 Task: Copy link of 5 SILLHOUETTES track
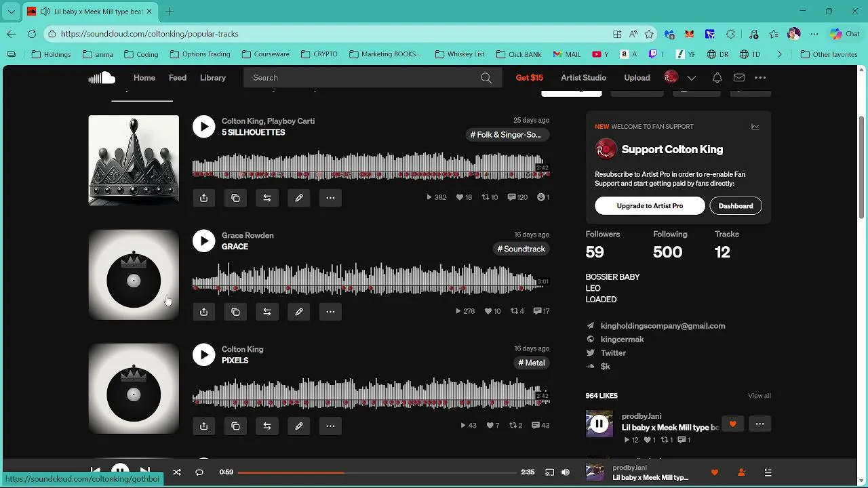click(235, 198)
